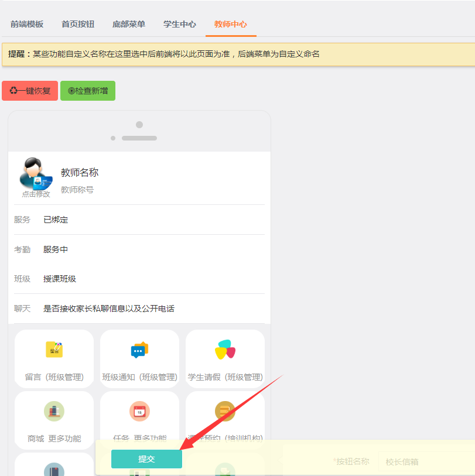
Task: Click the colorful 学生请假 icon
Action: 225,350
